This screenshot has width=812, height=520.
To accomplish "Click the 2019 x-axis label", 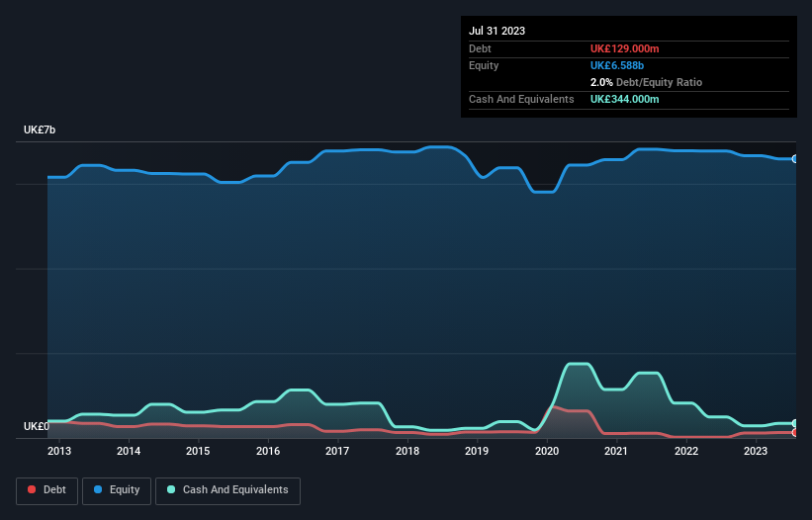I will click(477, 451).
